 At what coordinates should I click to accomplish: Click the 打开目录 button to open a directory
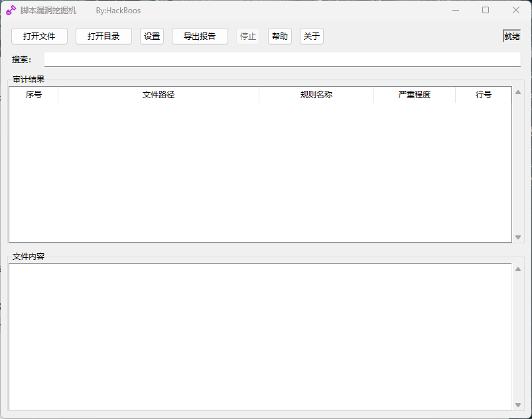coord(103,36)
